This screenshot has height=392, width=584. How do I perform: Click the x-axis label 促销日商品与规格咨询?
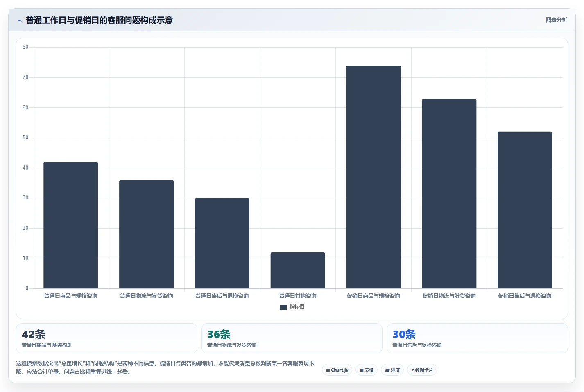[373, 296]
